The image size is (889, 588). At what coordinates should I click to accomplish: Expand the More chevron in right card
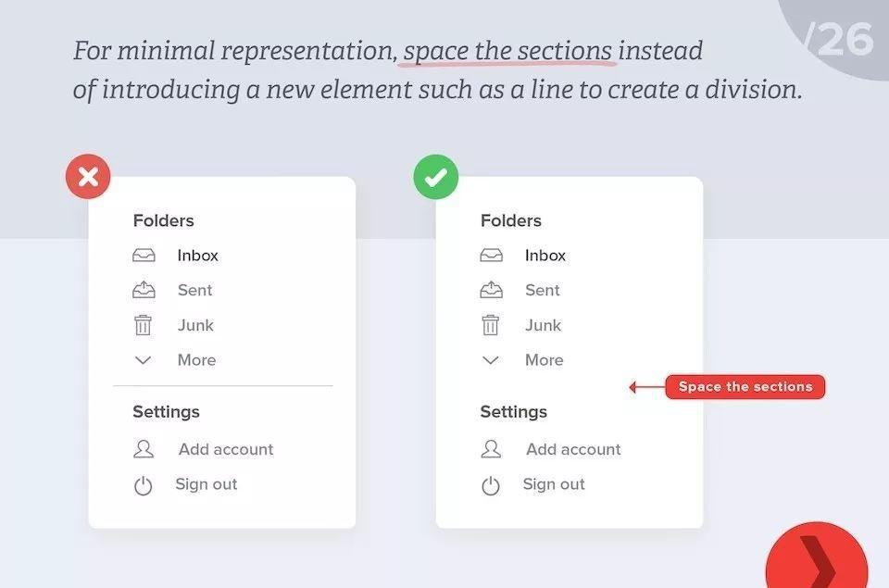[491, 360]
